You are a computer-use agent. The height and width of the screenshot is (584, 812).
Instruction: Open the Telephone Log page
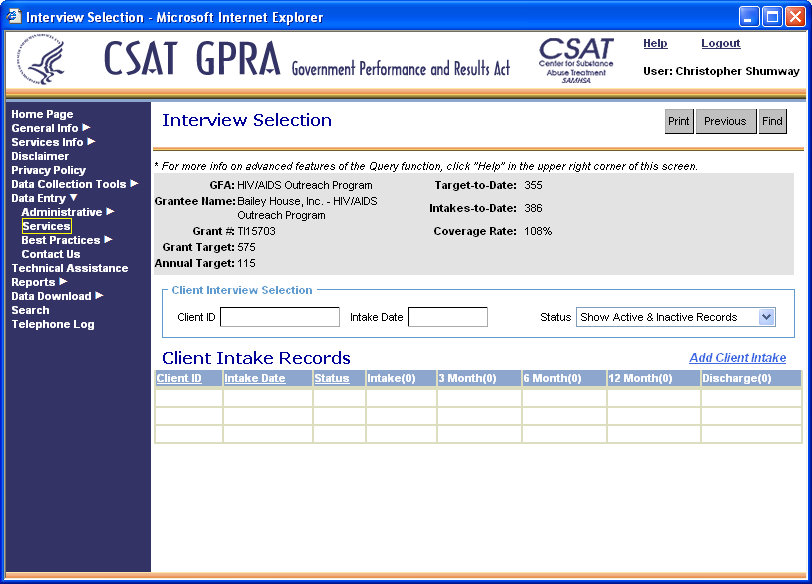(52, 324)
